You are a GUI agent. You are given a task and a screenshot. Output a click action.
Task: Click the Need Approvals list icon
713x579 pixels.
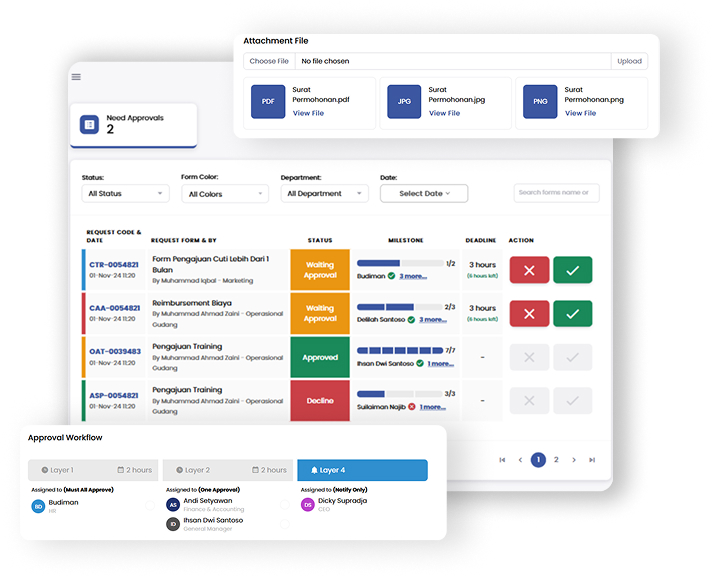[89, 124]
